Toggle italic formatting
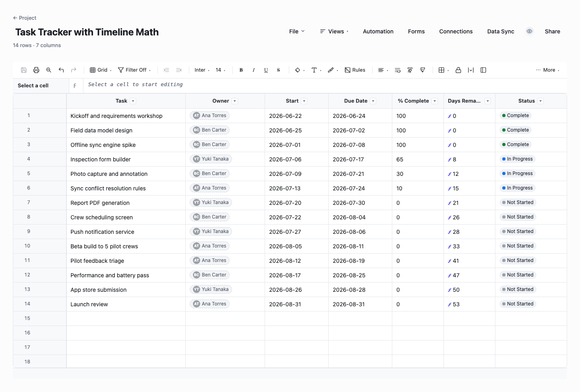The height and width of the screenshot is (392, 580). point(254,70)
